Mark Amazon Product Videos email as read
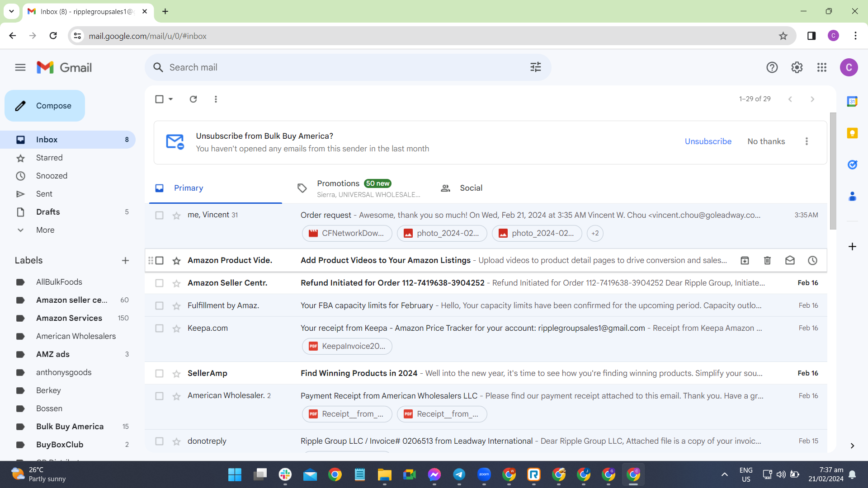This screenshot has height=488, width=868. (790, 260)
